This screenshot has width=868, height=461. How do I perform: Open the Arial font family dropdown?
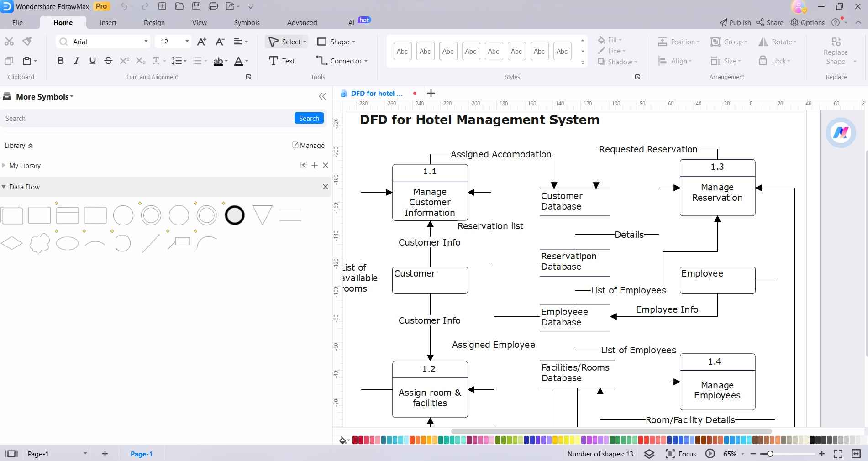click(146, 42)
